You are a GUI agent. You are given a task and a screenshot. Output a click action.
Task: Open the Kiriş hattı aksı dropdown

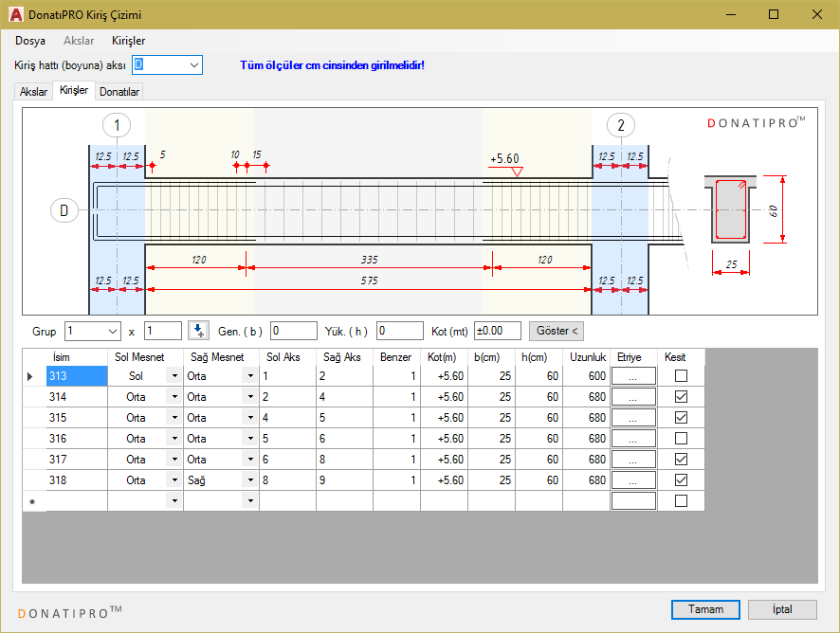tap(193, 65)
